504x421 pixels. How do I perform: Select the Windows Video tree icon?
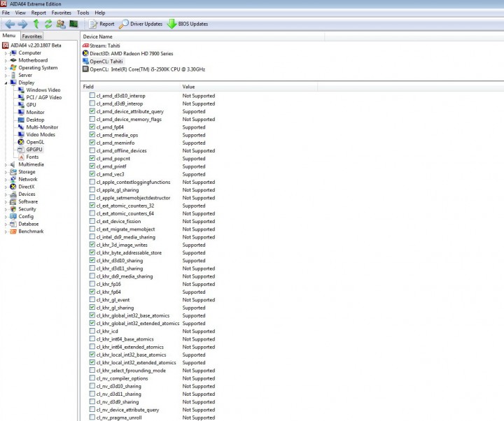click(21, 90)
